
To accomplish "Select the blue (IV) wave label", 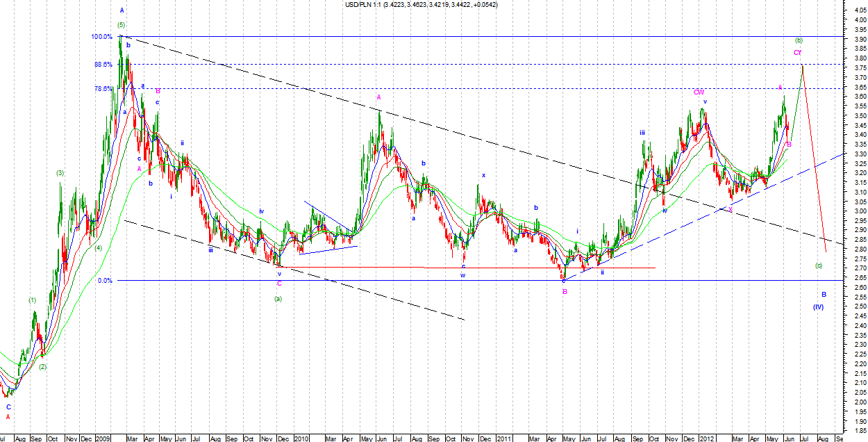I will click(819, 326).
